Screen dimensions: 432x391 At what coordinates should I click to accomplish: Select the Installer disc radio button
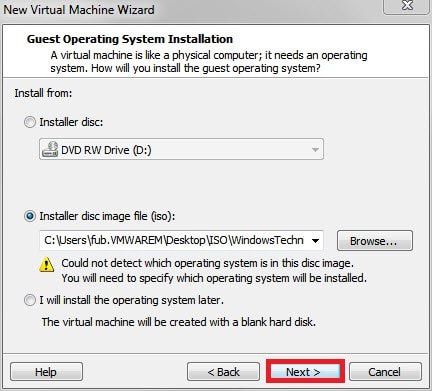(30, 122)
